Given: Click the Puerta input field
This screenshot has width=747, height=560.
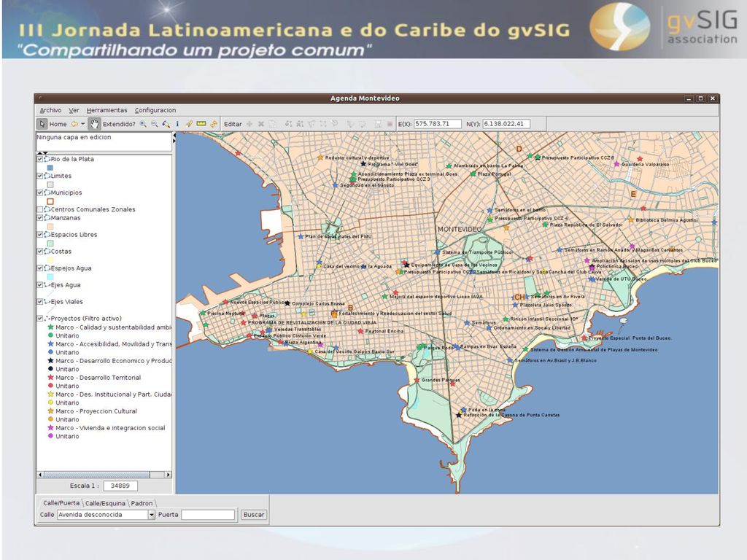Looking at the screenshot, I should point(208,515).
